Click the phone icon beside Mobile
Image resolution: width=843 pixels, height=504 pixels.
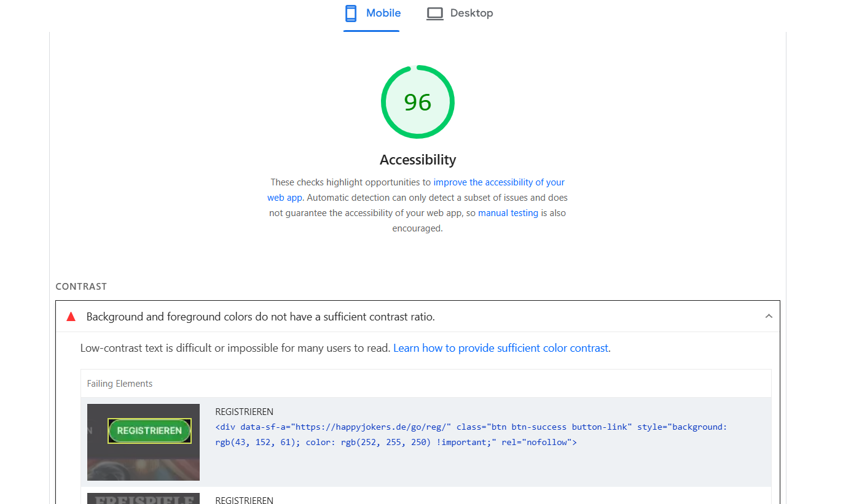[x=351, y=14]
